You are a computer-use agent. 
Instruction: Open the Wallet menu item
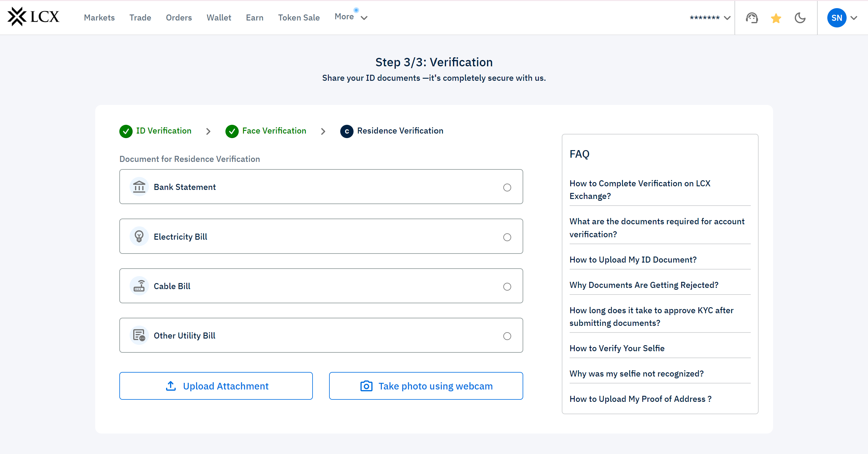coord(219,17)
